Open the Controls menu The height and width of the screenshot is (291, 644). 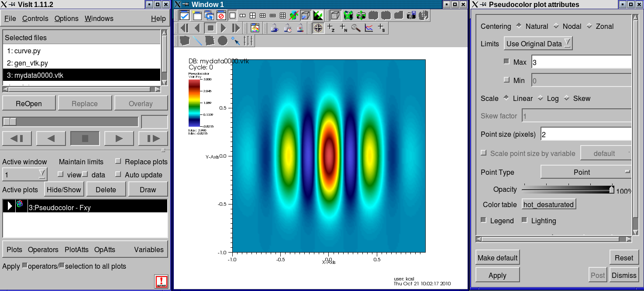point(35,19)
